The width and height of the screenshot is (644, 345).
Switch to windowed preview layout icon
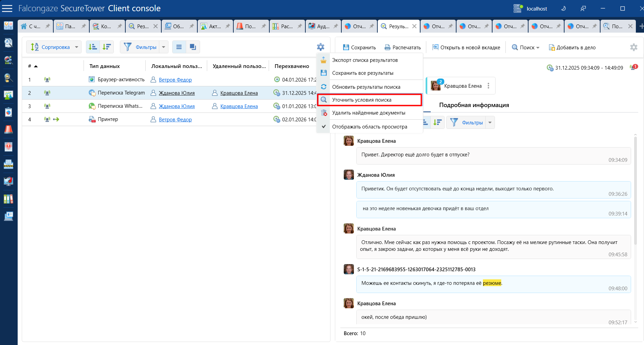point(193,47)
